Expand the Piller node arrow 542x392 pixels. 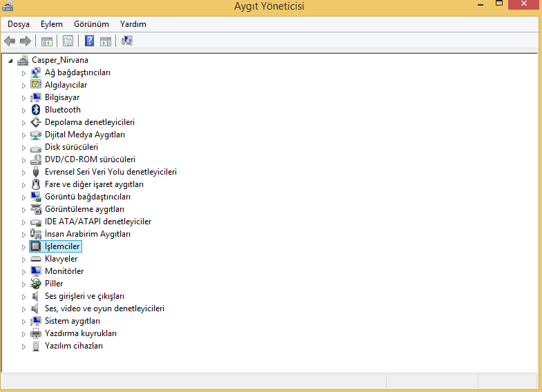[x=23, y=284]
